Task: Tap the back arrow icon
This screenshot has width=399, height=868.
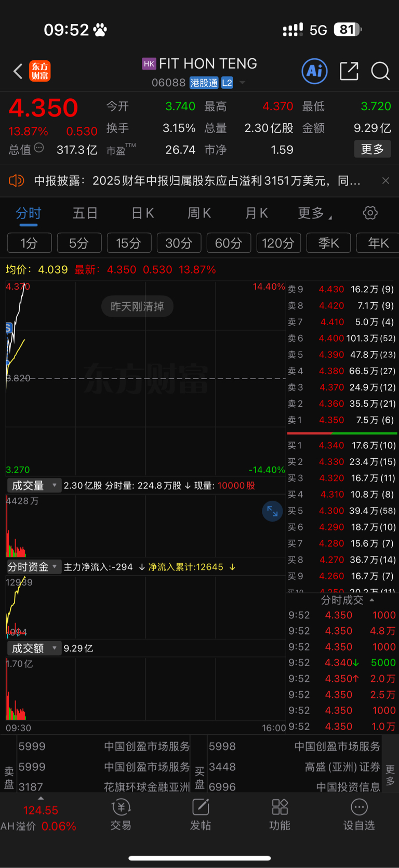Action: [x=18, y=71]
